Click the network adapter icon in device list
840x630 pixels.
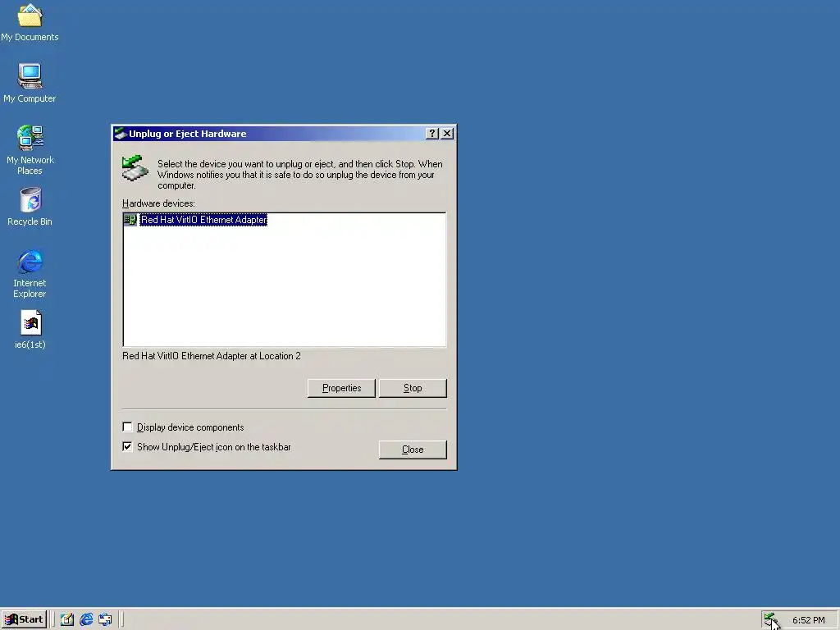130,220
